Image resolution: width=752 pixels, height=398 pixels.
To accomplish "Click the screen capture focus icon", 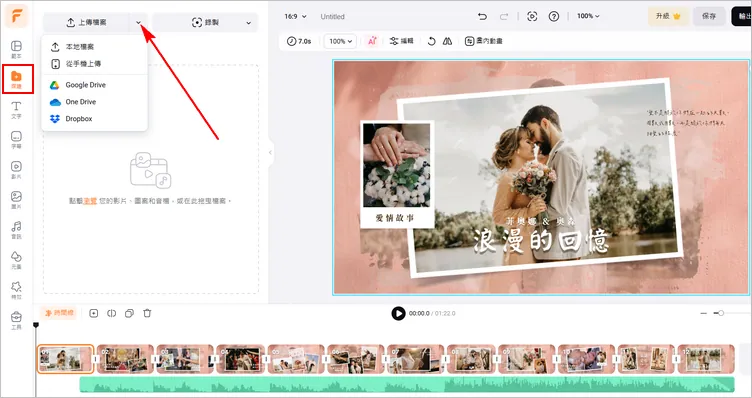I will [532, 16].
